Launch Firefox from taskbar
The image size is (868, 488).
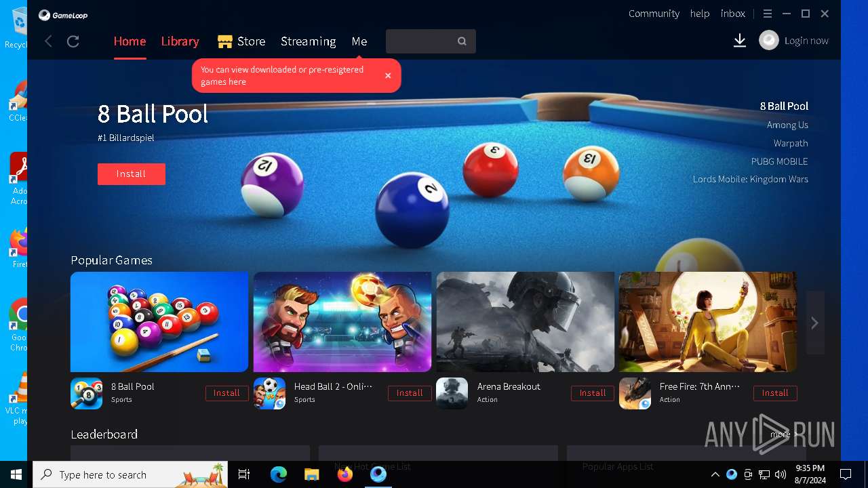(345, 474)
